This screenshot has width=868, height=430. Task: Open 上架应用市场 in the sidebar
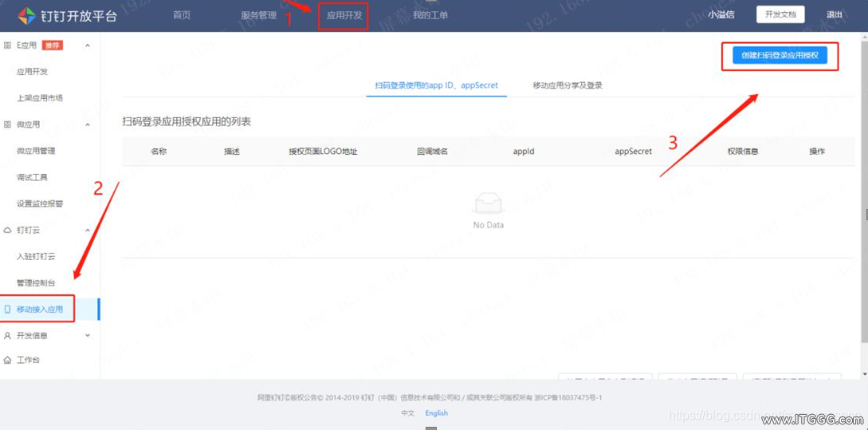[x=40, y=98]
